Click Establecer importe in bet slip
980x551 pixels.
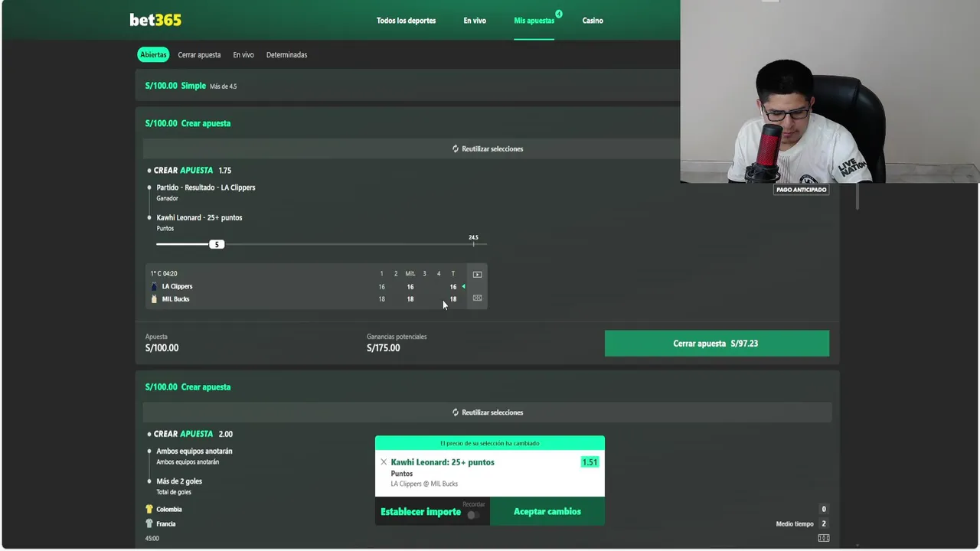pos(420,512)
